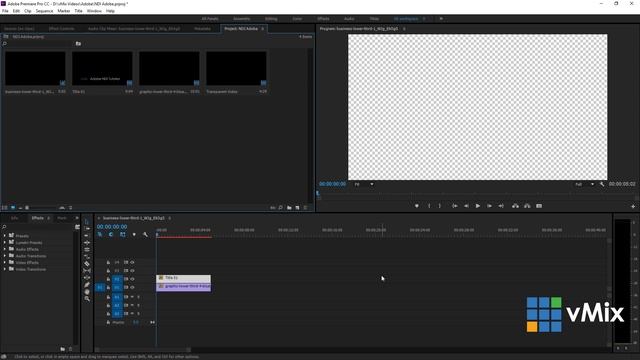
Task: Step forward one frame in Program monitor
Action: pos(489,206)
